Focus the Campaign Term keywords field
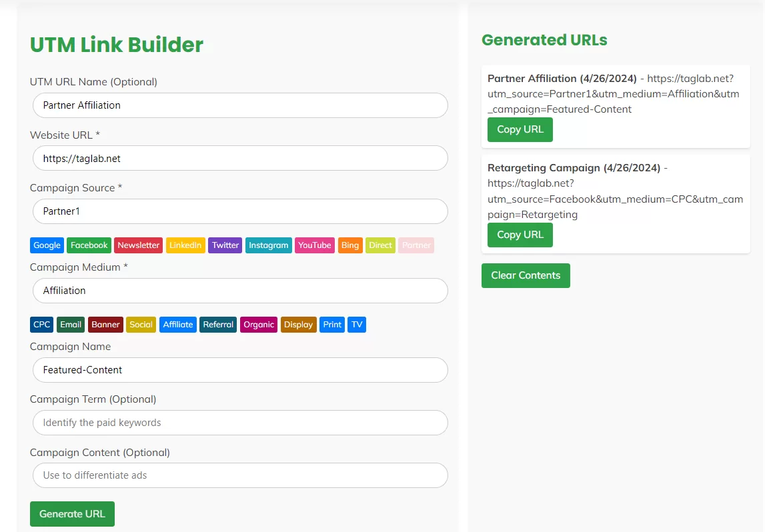 (x=240, y=423)
